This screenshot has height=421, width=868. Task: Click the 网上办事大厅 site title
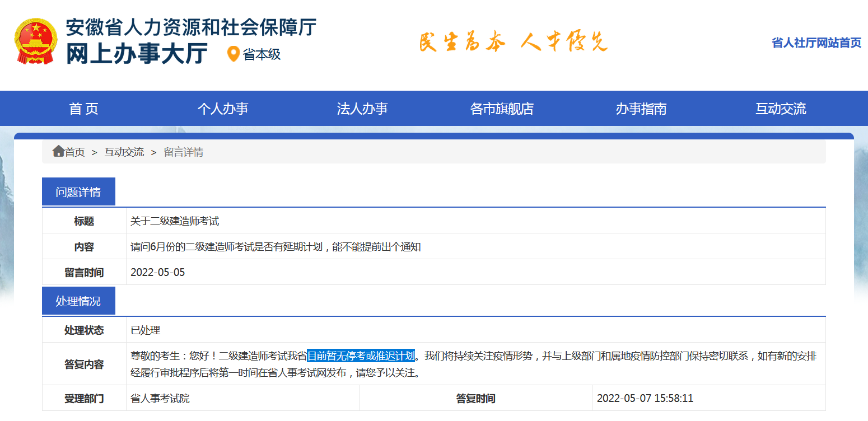137,54
